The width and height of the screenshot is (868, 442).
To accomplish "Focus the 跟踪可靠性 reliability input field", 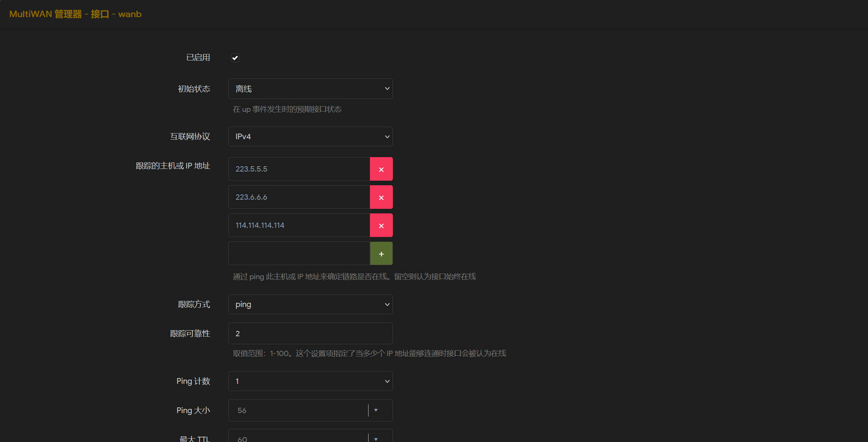I will (310, 334).
